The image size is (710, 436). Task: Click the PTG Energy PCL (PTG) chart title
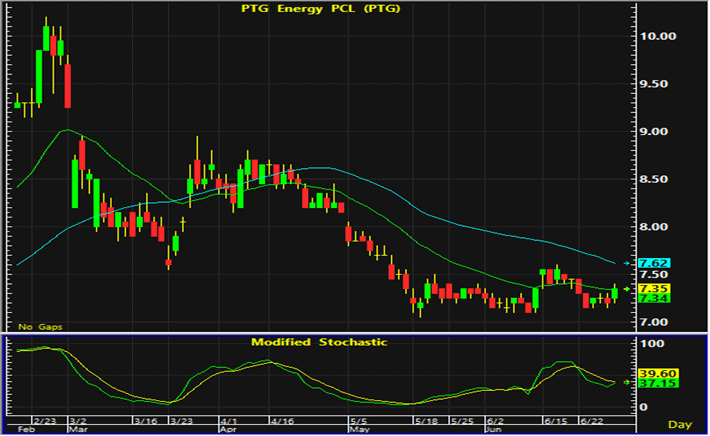pyautogui.click(x=321, y=9)
